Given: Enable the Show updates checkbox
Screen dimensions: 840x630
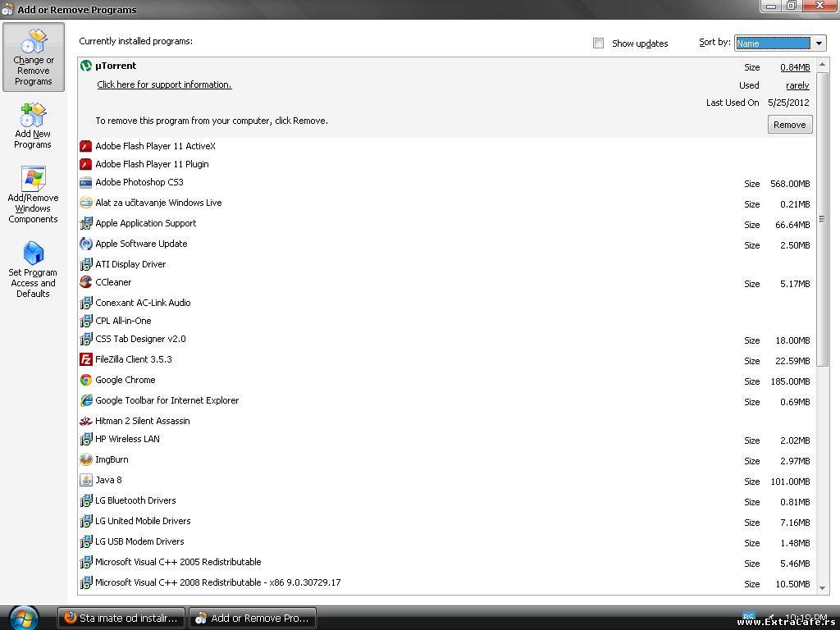Looking at the screenshot, I should [598, 43].
